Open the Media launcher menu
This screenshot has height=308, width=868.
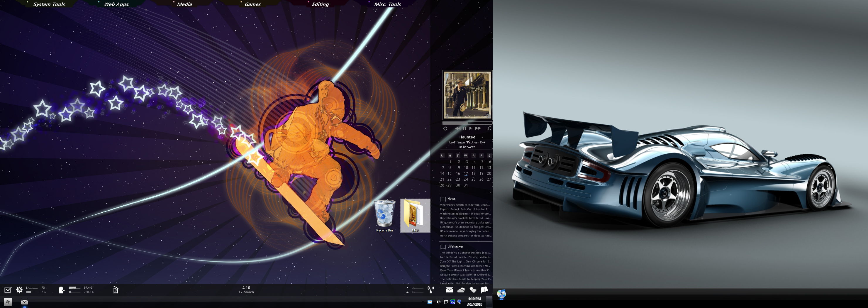(184, 4)
